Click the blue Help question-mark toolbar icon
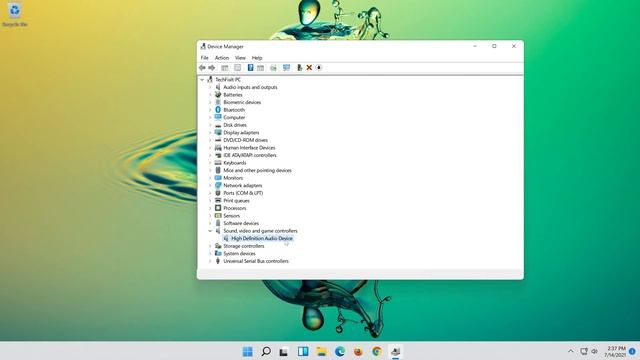 [x=250, y=68]
